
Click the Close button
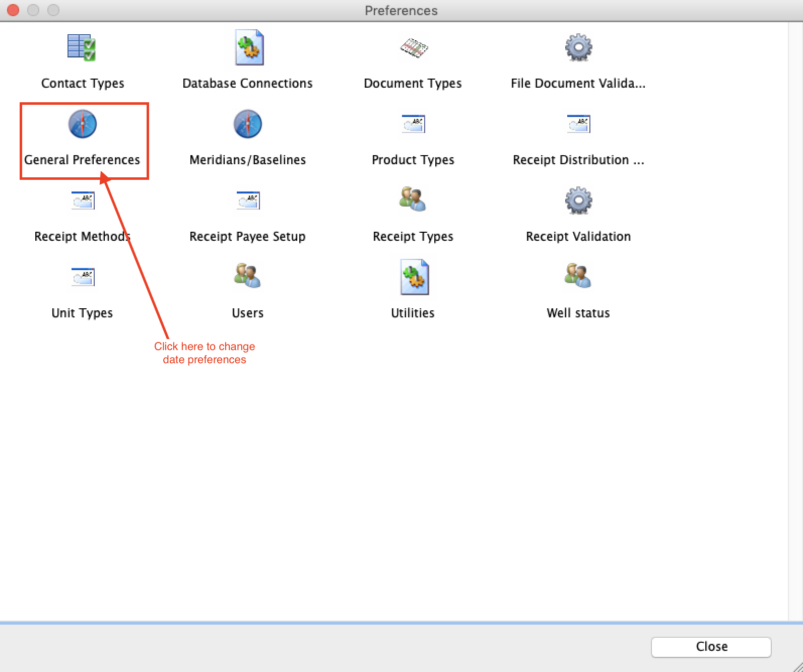pyautogui.click(x=711, y=647)
